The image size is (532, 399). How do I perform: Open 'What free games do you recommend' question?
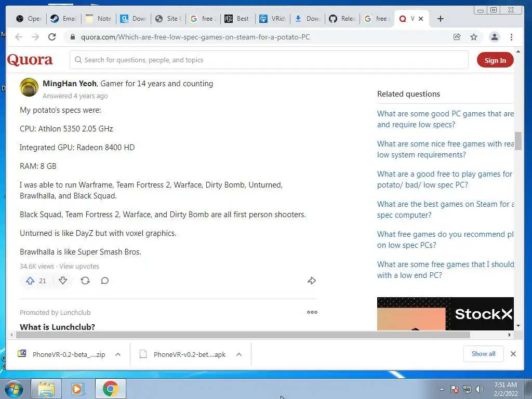coord(445,240)
